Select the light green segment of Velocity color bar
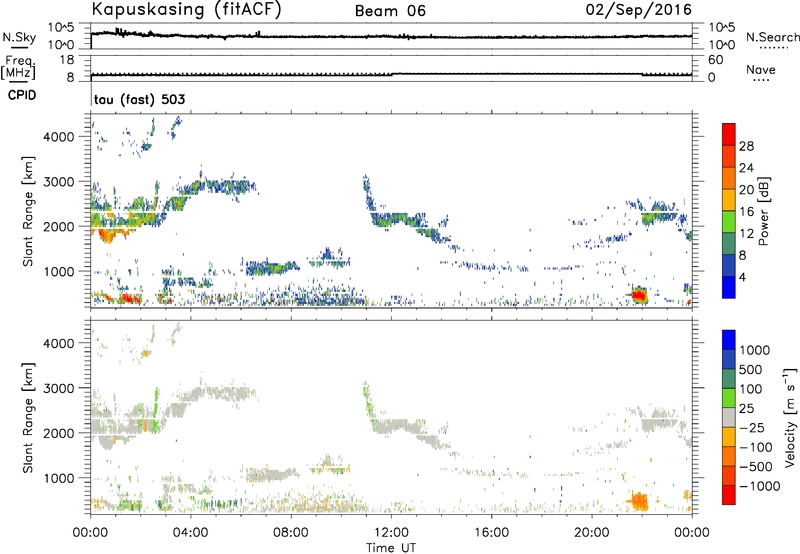This screenshot has height=554, width=800. point(729,398)
